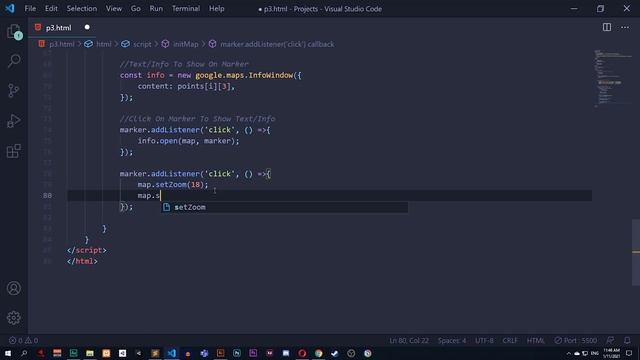Click the 'map.setZoom(18);' code line
The image size is (640, 360).
173,184
